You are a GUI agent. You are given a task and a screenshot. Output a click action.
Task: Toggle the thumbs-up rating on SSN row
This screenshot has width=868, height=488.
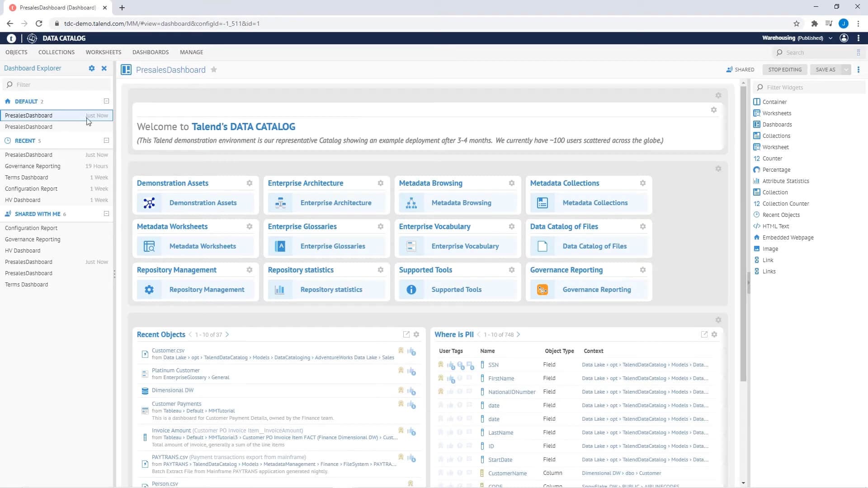click(450, 365)
